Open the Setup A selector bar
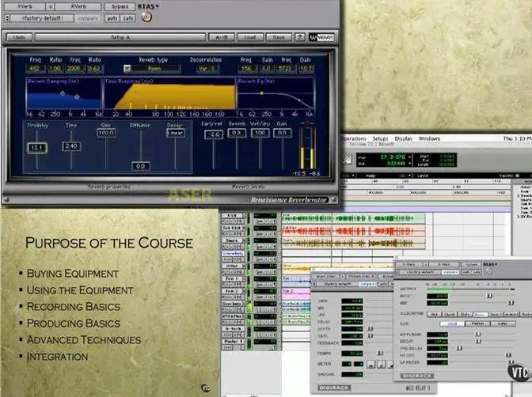Viewport: 532px width, 397px height. pyautogui.click(x=120, y=37)
